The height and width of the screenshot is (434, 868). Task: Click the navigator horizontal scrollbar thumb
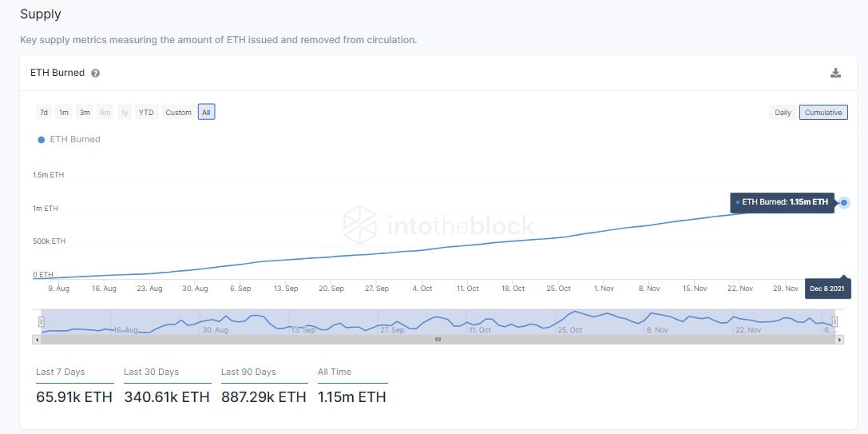point(437,340)
